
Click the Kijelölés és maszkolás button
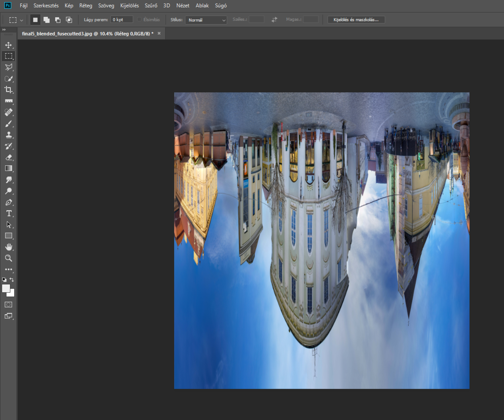pos(356,20)
